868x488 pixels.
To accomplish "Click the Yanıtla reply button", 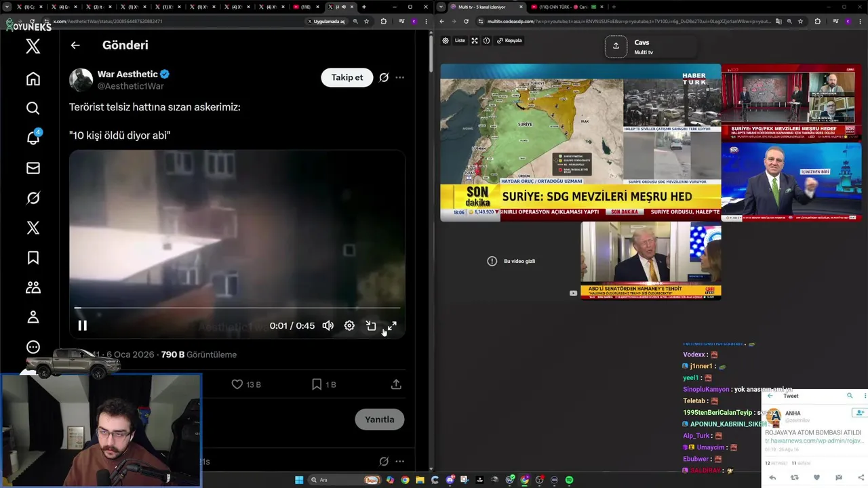I will [x=380, y=420].
